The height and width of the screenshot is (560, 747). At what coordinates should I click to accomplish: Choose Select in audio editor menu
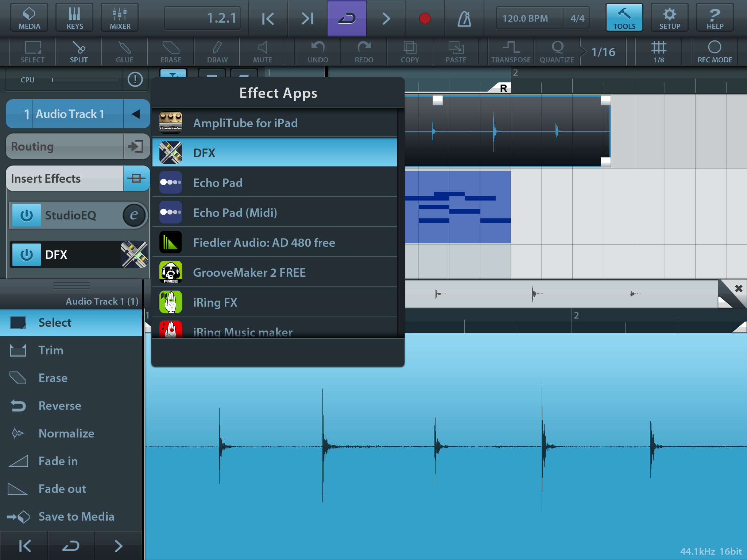71,323
